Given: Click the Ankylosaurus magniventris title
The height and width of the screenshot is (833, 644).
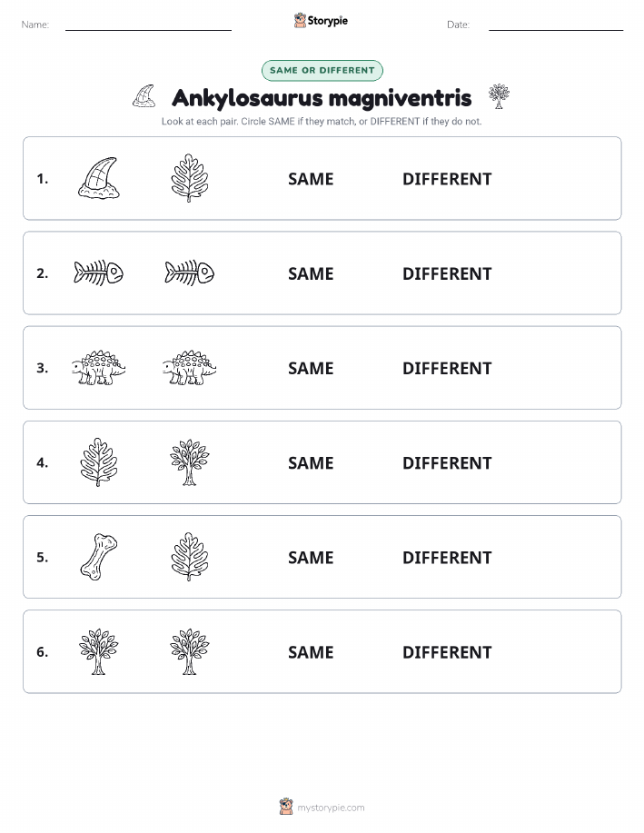Looking at the screenshot, I should [322, 98].
